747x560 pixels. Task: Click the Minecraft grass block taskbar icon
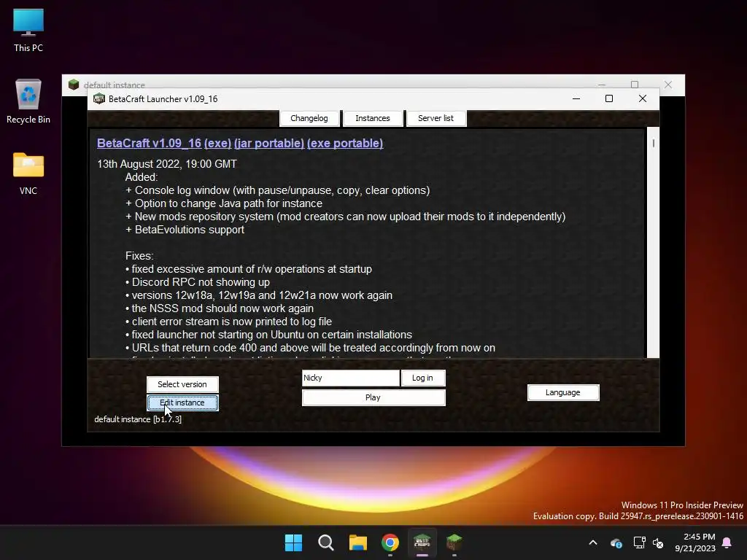(454, 542)
